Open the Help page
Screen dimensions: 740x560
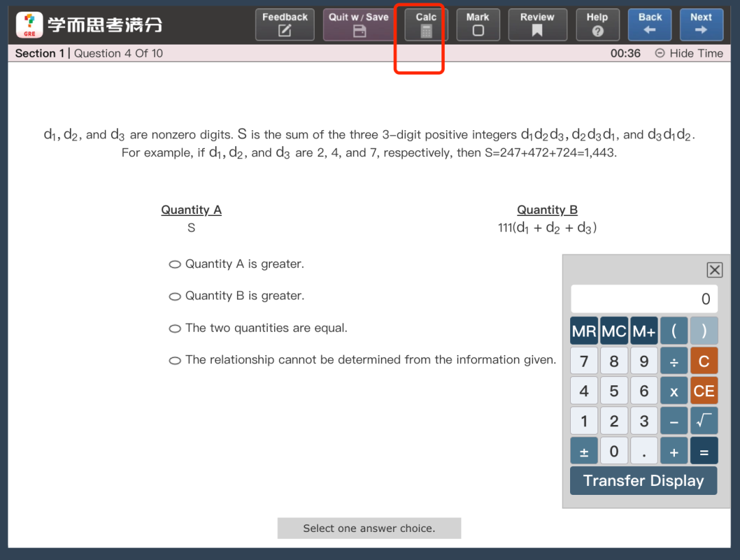597,25
